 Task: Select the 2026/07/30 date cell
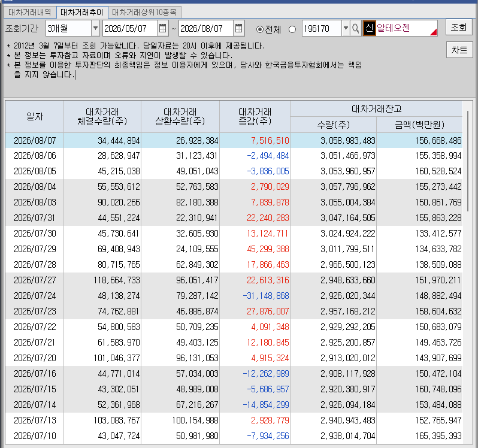(x=35, y=234)
